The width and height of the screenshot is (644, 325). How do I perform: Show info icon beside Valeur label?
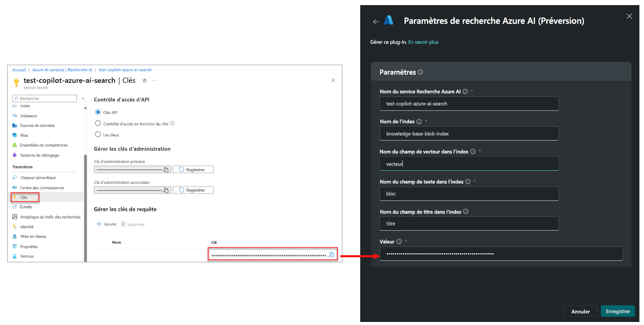(x=399, y=241)
